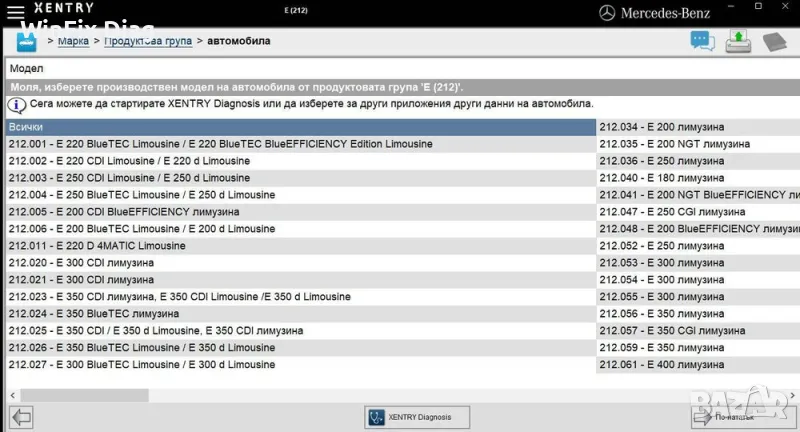
Task: Select 212.021 - E 300 CDI лимузина
Action: (x=301, y=279)
